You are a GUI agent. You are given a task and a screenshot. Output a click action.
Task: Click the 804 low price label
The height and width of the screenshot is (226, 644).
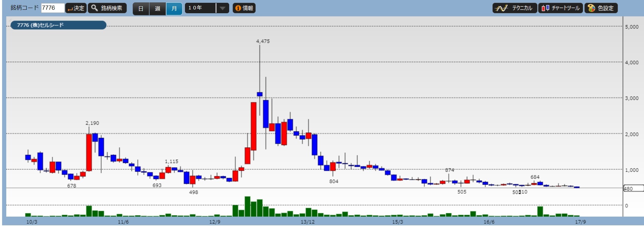coord(334,181)
